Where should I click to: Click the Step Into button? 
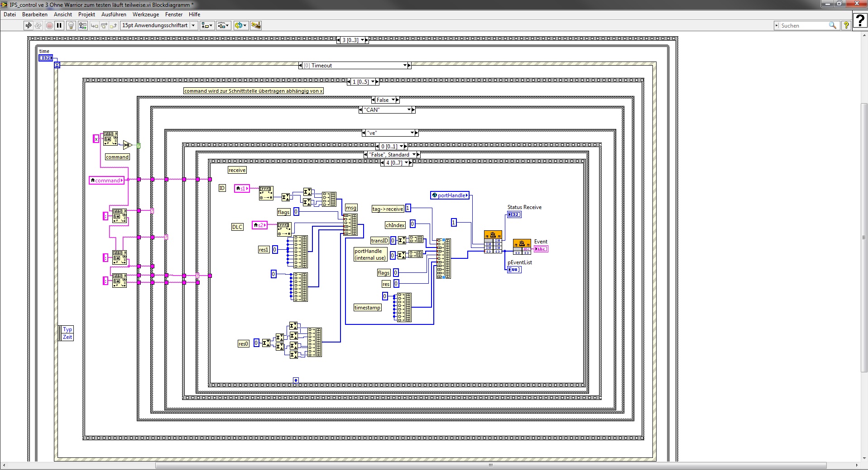tap(94, 25)
